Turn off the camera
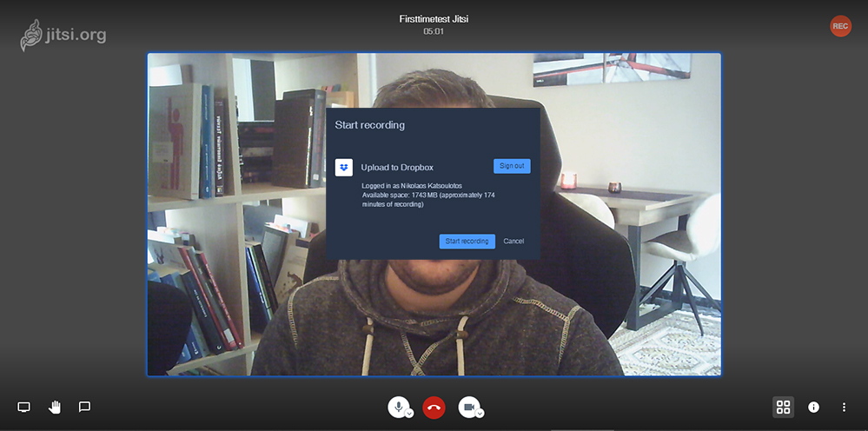Viewport: 868px width, 431px height. 468,408
